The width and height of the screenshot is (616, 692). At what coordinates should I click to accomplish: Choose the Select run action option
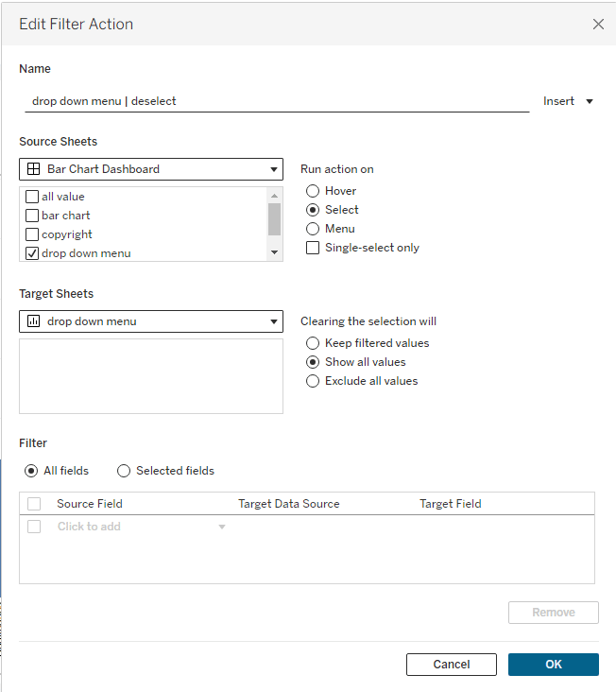point(313,210)
